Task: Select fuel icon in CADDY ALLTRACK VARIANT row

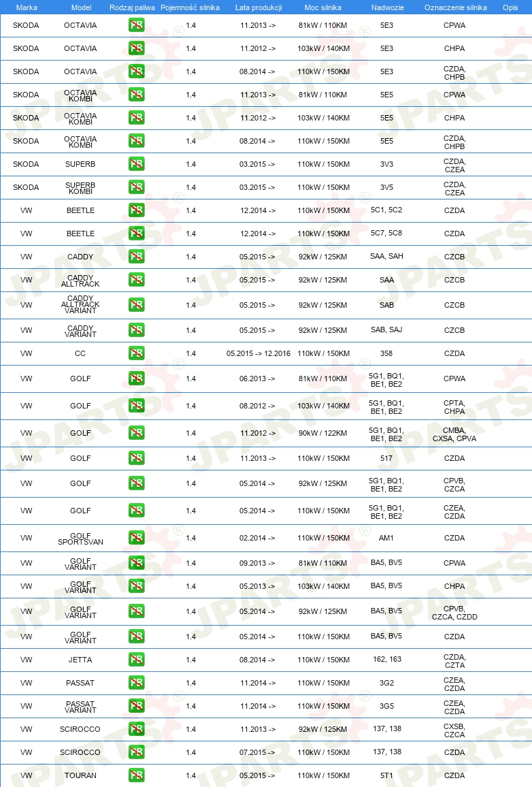Action: point(136,305)
